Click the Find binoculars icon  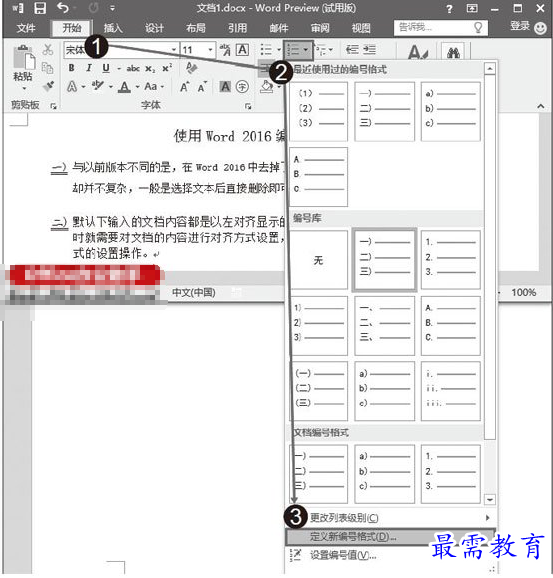(453, 53)
